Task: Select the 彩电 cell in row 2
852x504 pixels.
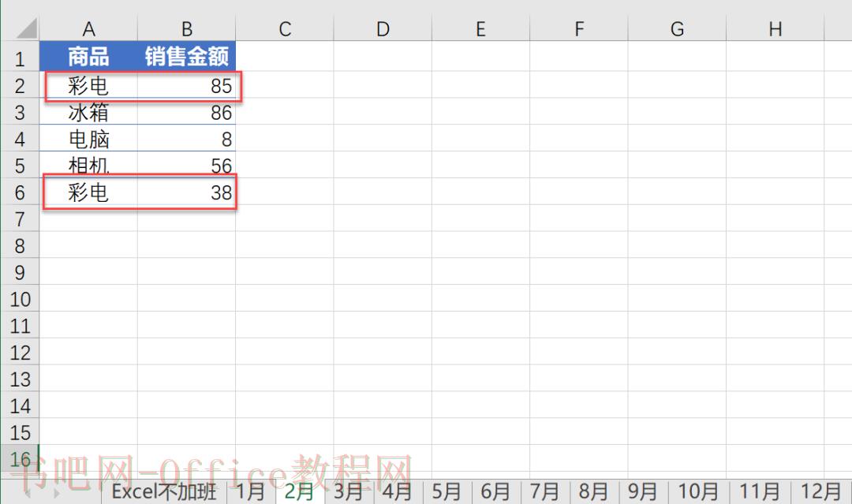Action: click(x=88, y=84)
